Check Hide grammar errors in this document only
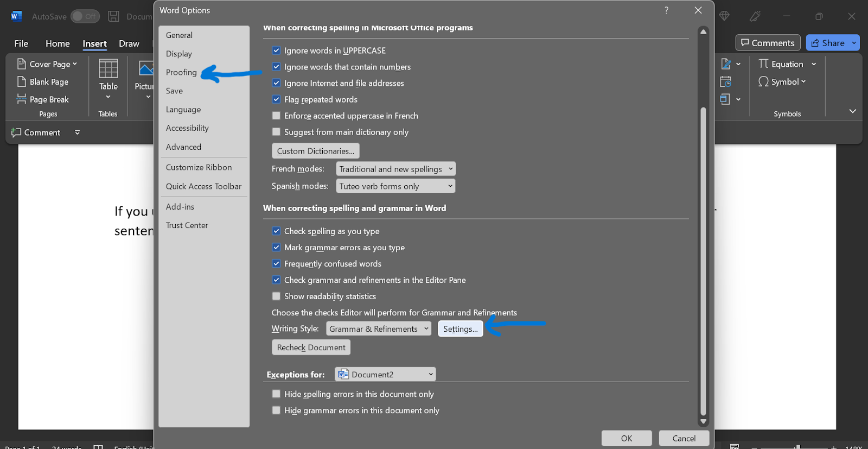 click(276, 410)
